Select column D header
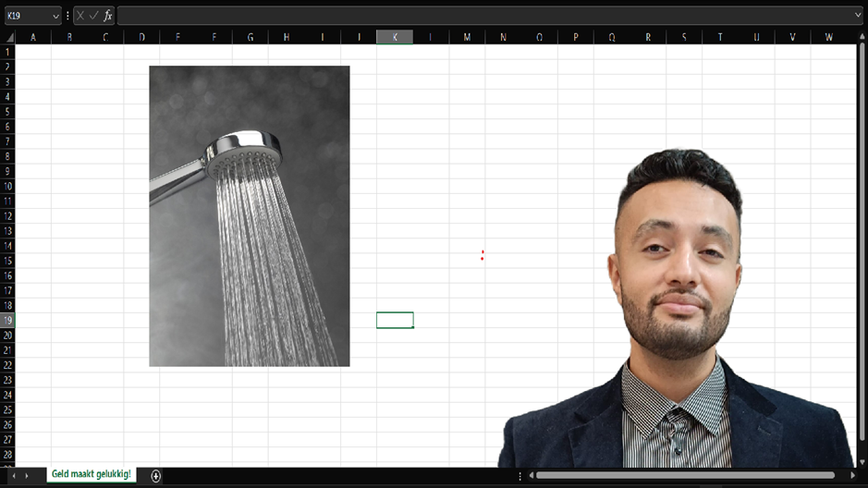Screen dimensions: 868x488 [x=141, y=37]
